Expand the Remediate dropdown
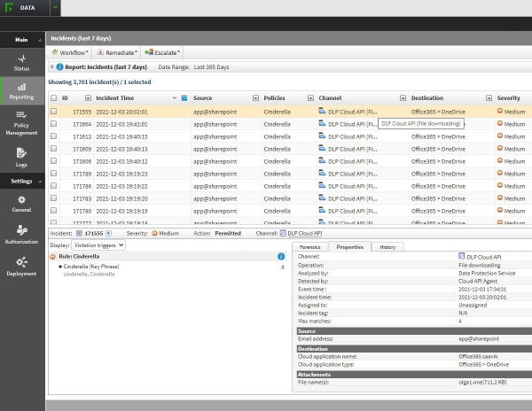The width and height of the screenshot is (532, 411). click(x=118, y=52)
